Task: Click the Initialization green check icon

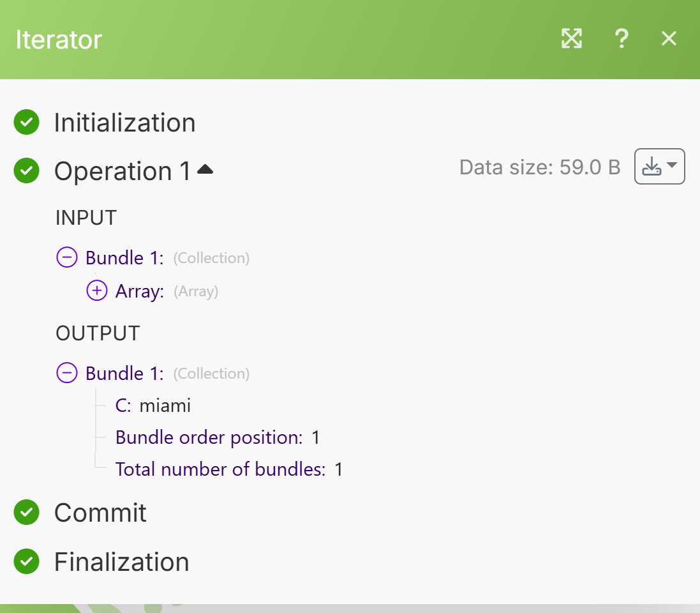Action: pos(26,122)
